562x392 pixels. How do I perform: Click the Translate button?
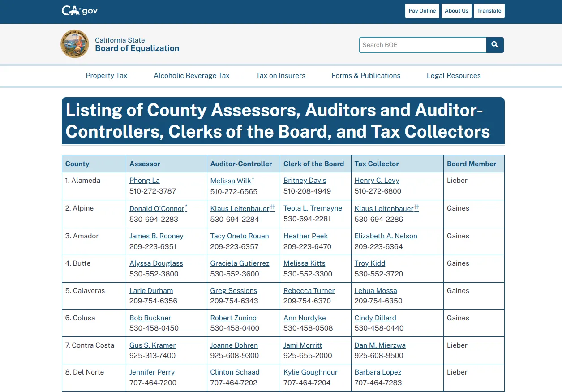[x=489, y=11]
